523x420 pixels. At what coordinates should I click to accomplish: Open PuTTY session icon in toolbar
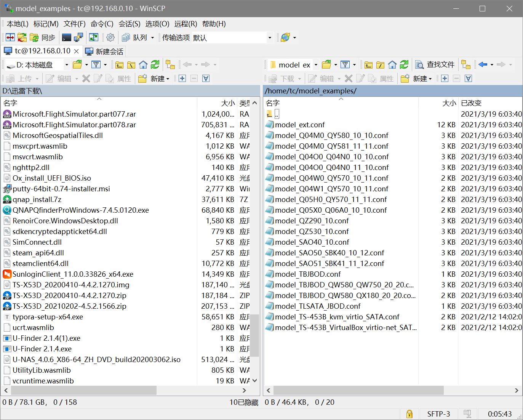click(78, 37)
